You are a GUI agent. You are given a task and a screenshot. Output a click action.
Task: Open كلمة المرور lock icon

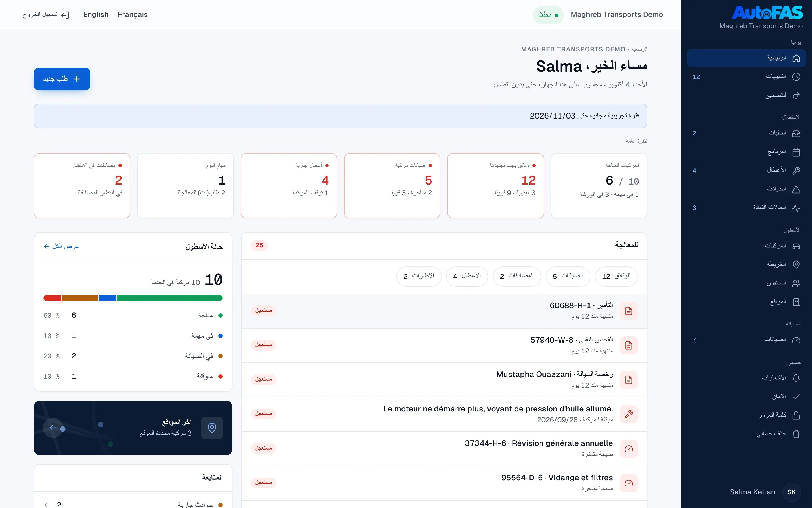[x=796, y=416]
